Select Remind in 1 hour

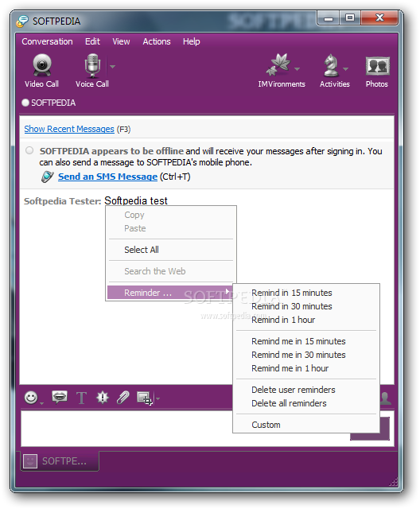306,320
